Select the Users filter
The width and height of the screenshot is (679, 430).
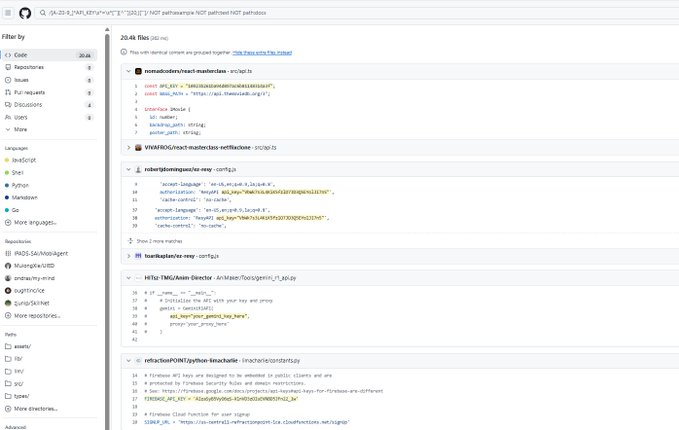pos(49,117)
